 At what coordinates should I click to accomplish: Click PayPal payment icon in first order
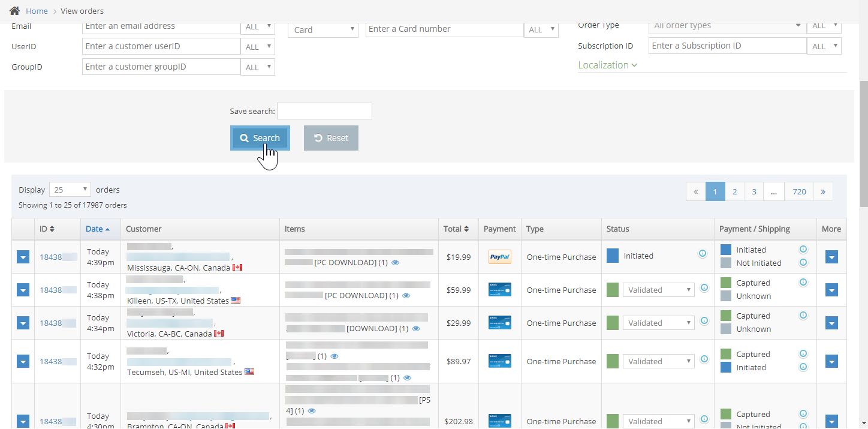coord(499,257)
